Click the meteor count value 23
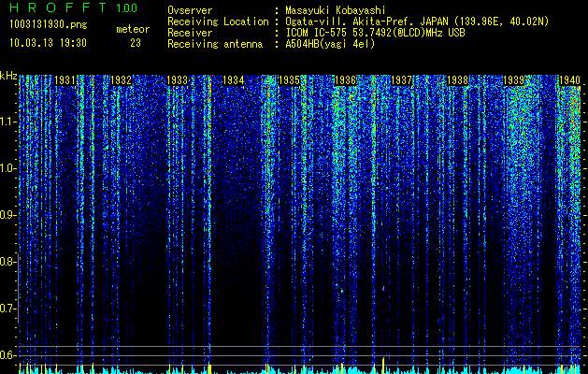Viewport: 588px width, 374px height. pyautogui.click(x=136, y=43)
